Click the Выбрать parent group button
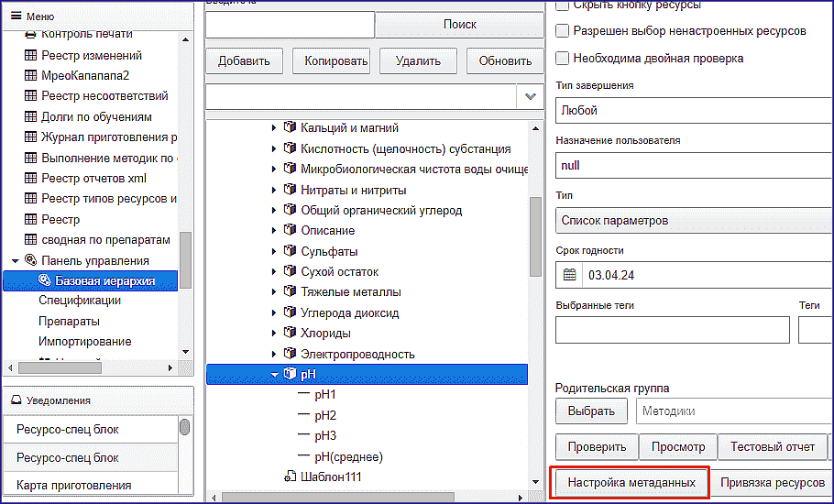834x504 pixels. [591, 411]
